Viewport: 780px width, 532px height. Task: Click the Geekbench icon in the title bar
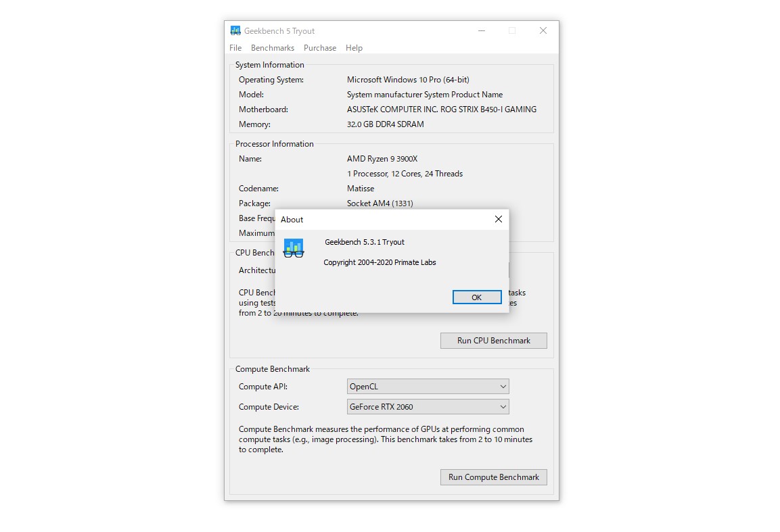(x=235, y=30)
